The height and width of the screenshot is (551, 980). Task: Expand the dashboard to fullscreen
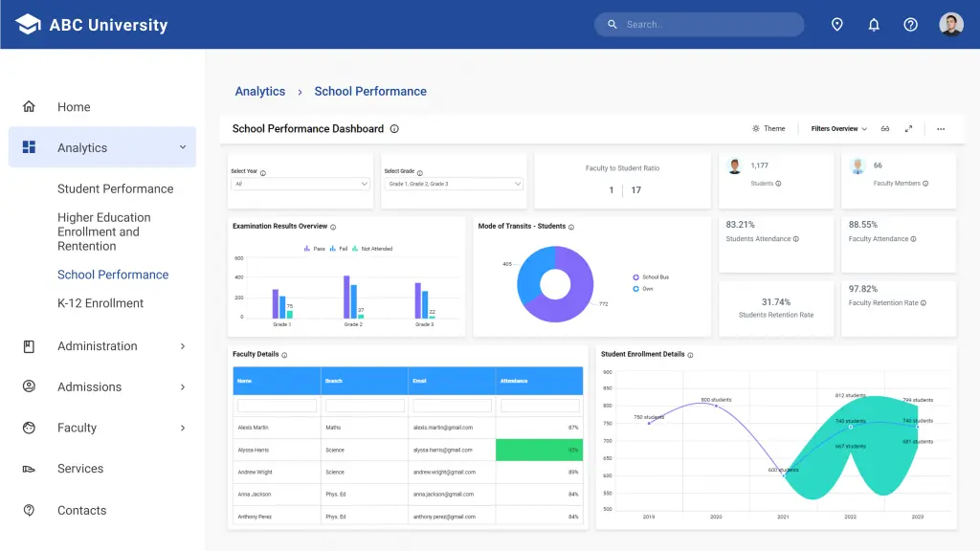907,128
